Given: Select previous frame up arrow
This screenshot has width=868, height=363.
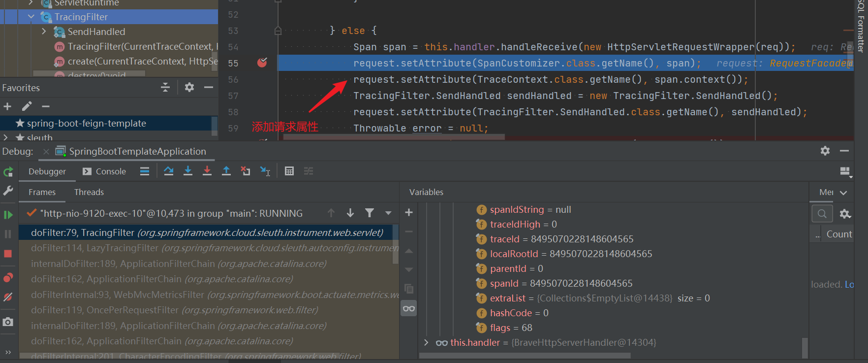Looking at the screenshot, I should coord(331,213).
